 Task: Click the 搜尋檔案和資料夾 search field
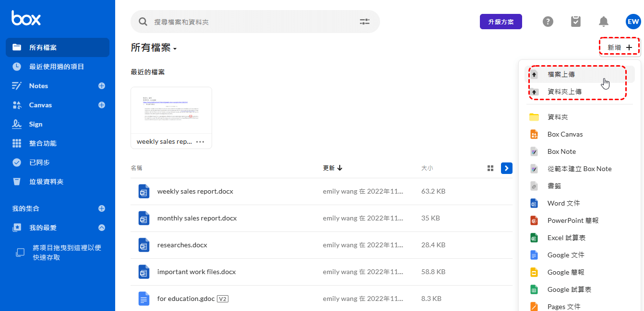pos(255,22)
